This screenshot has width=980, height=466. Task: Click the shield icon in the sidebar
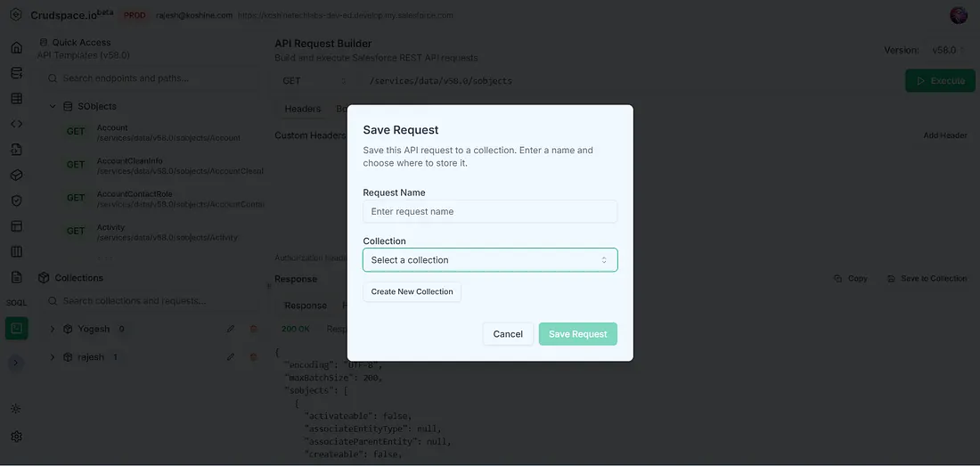16,200
